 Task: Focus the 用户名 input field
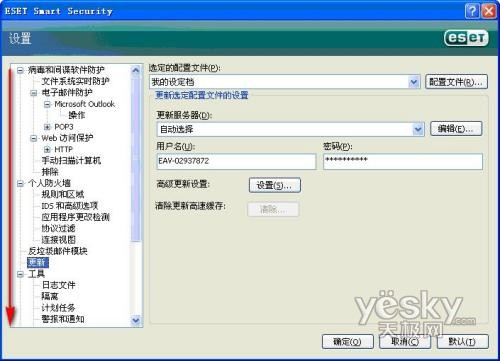(x=236, y=161)
